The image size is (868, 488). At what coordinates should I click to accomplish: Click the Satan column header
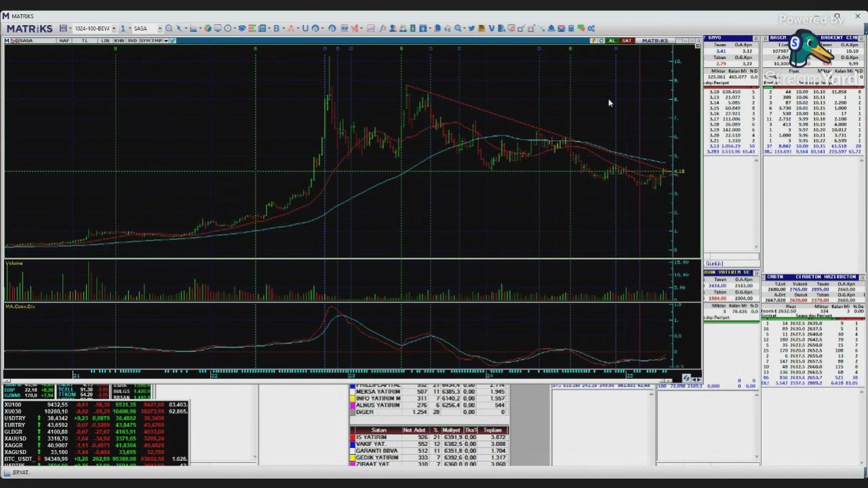[x=379, y=430]
